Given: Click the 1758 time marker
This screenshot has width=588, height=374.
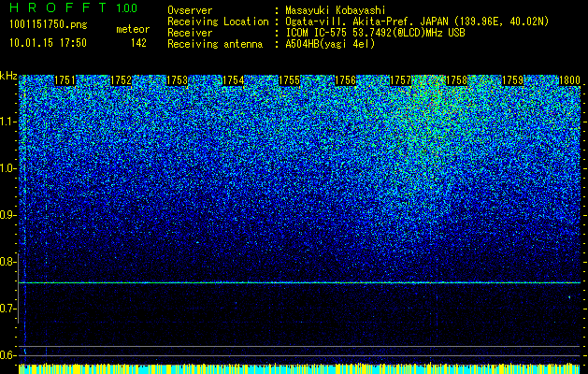Looking at the screenshot, I should [457, 80].
